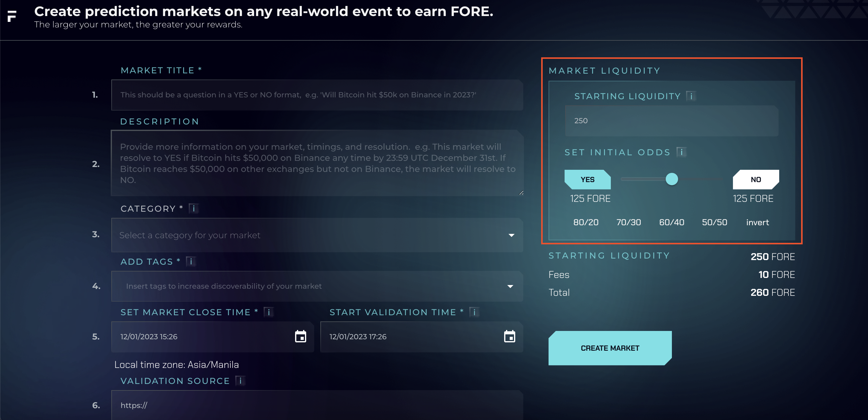
Task: Click the Start Validation Time info icon
Action: [x=474, y=312]
